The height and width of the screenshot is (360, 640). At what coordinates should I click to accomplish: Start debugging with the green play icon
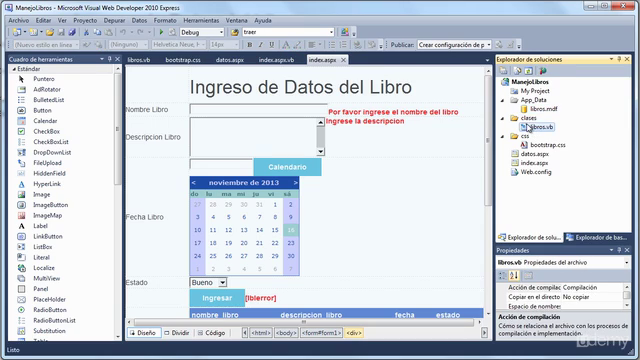coord(161,32)
